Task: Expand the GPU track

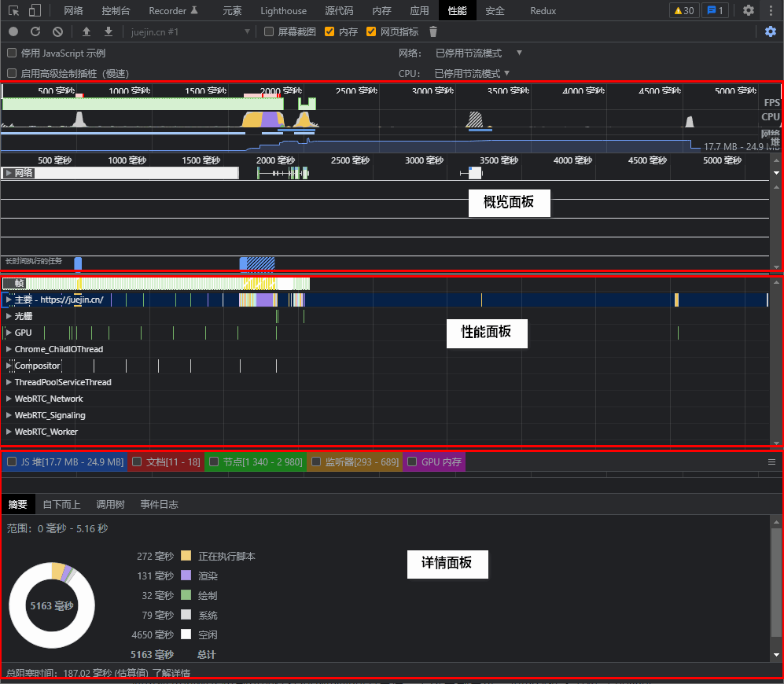Action: pyautogui.click(x=9, y=333)
